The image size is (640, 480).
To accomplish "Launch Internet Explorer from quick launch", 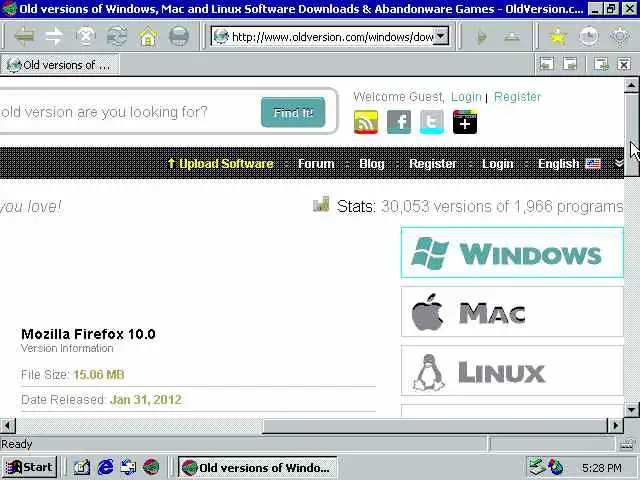I will click(105, 467).
